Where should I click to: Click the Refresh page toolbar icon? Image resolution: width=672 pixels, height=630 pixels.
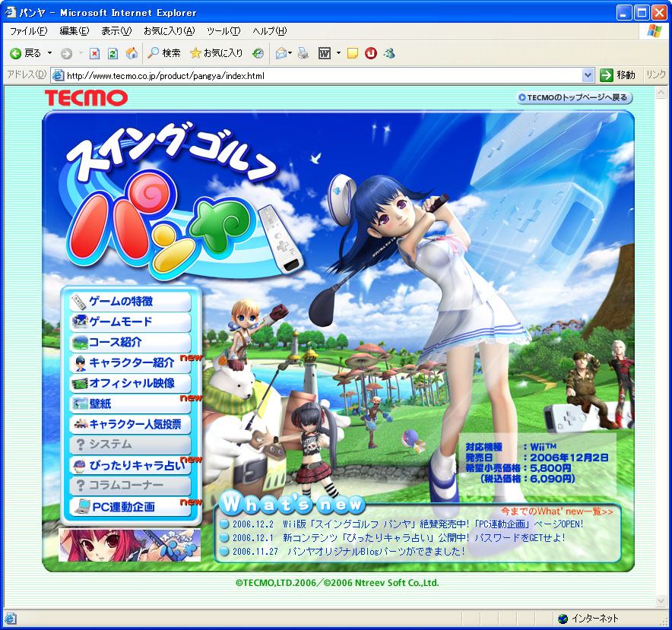point(113,53)
